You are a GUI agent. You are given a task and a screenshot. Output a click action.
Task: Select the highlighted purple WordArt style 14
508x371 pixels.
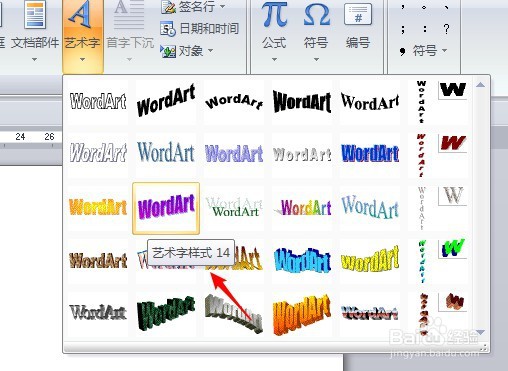coord(166,208)
